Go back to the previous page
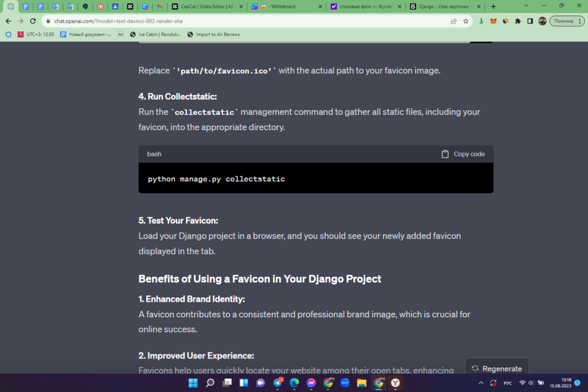Viewport: 588px width, 392px height. [x=8, y=21]
